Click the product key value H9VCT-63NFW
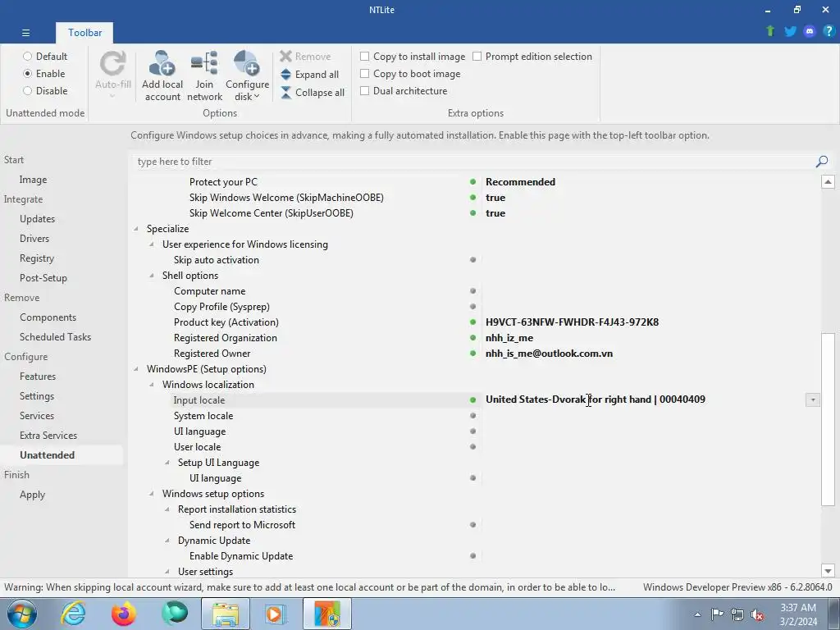The height and width of the screenshot is (630, 840). [572, 322]
